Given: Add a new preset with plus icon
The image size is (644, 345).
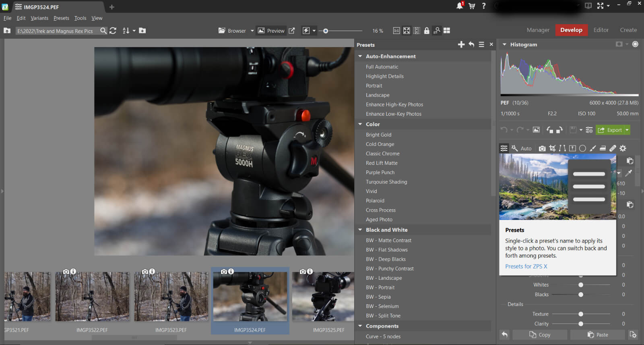Looking at the screenshot, I should pos(461,45).
